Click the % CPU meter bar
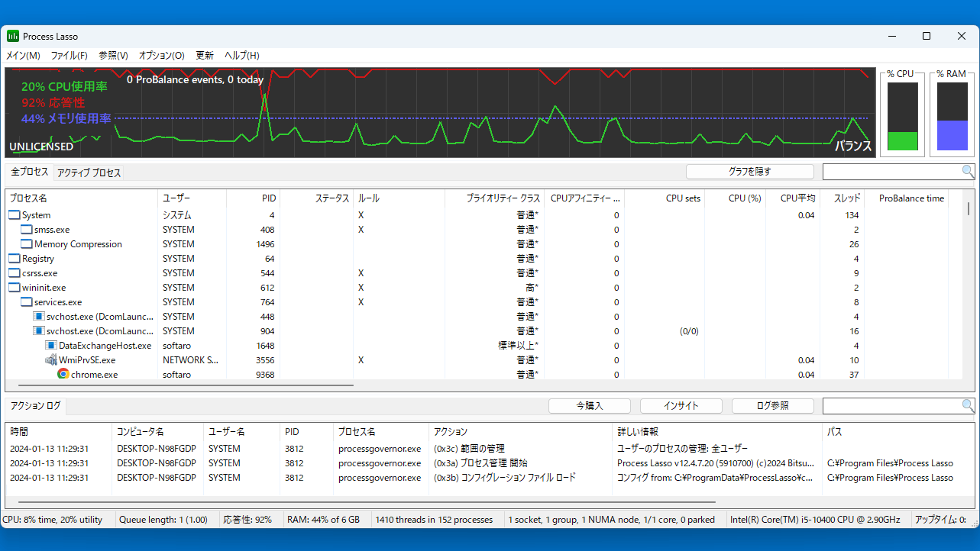This screenshot has height=551, width=980. [x=902, y=117]
